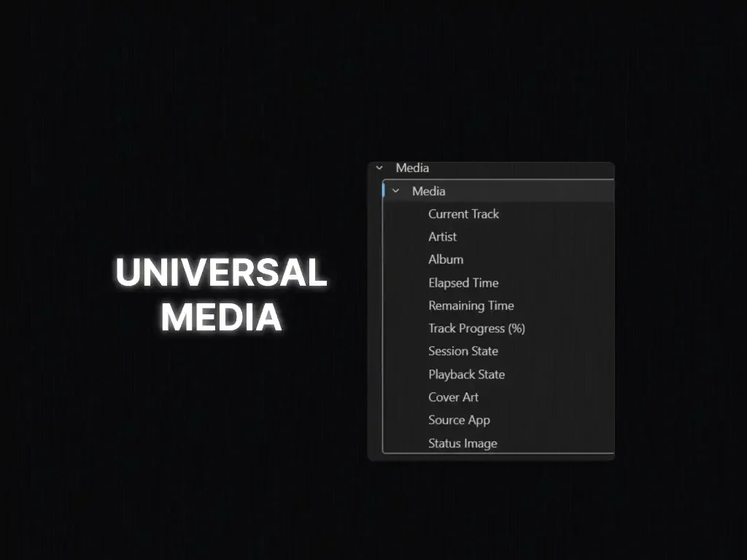Click the blue selection indicator bar
The height and width of the screenshot is (560, 747).
point(384,191)
